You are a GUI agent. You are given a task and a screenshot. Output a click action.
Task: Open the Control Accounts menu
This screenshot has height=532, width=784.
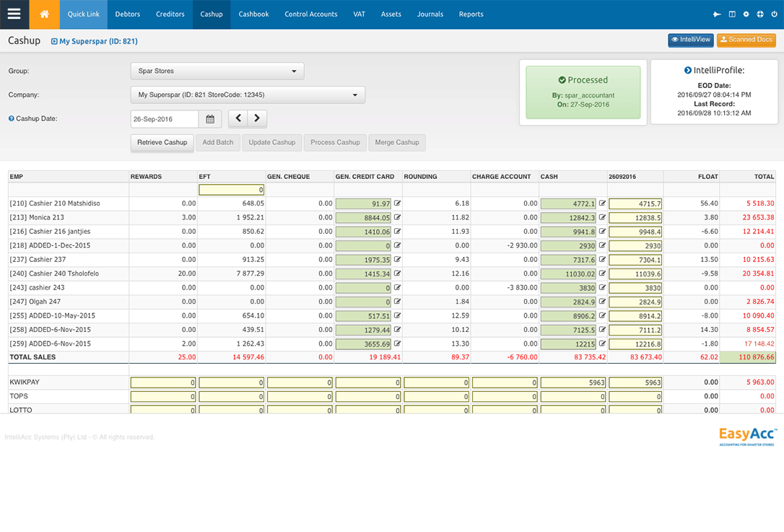click(311, 14)
